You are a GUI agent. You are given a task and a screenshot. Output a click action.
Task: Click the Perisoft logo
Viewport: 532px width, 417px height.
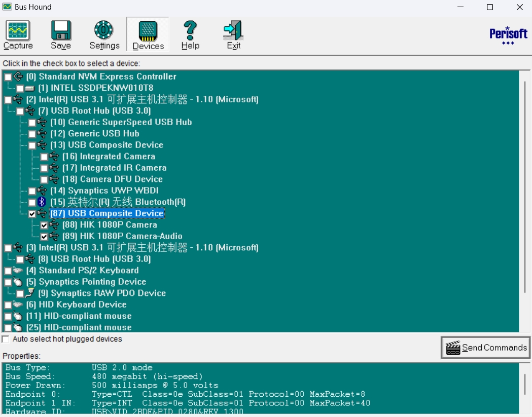(x=508, y=35)
